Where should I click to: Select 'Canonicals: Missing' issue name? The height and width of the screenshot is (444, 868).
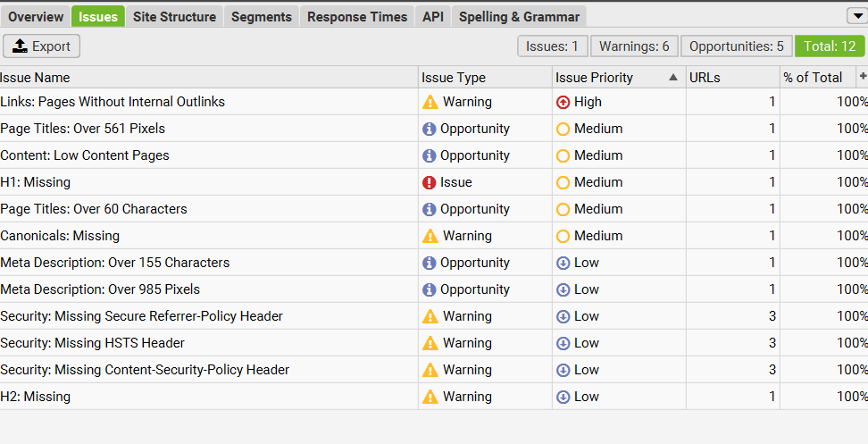tap(60, 236)
